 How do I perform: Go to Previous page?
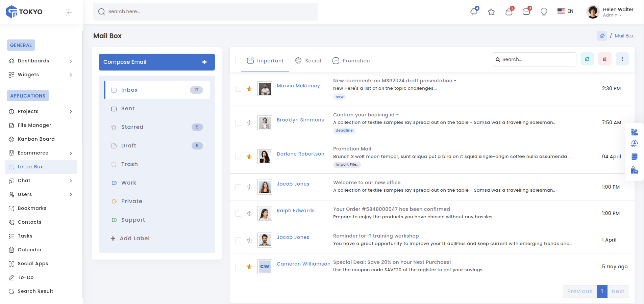coord(580,292)
